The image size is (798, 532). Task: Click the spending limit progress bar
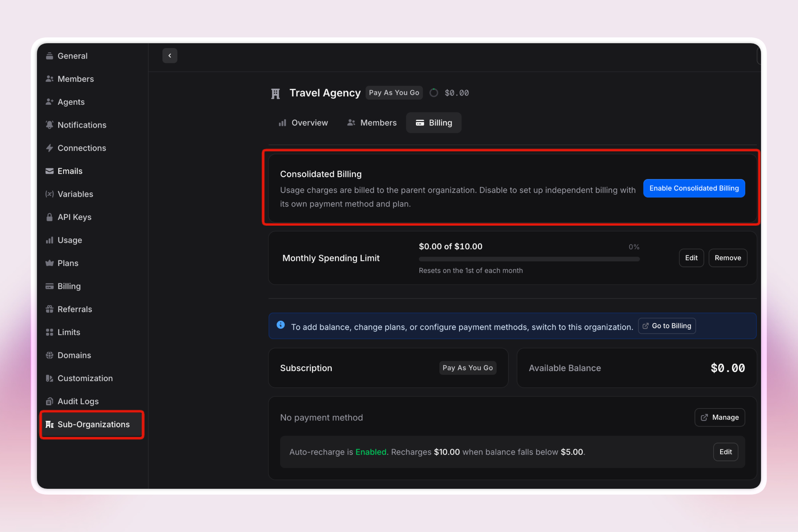click(529, 259)
